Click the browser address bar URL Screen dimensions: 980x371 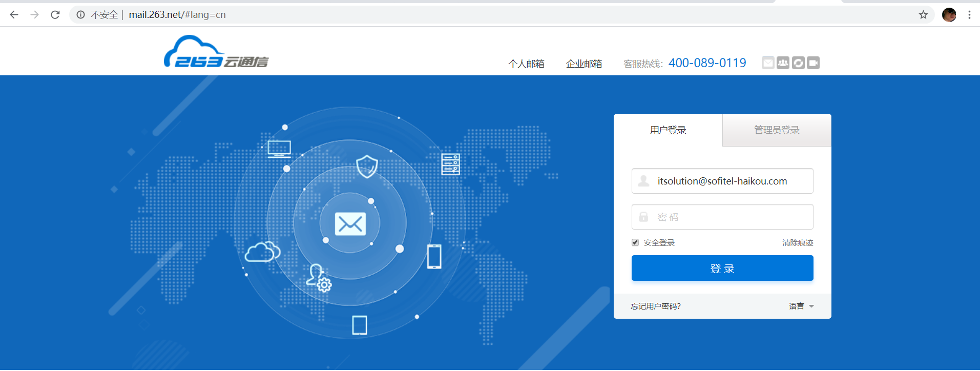177,15
